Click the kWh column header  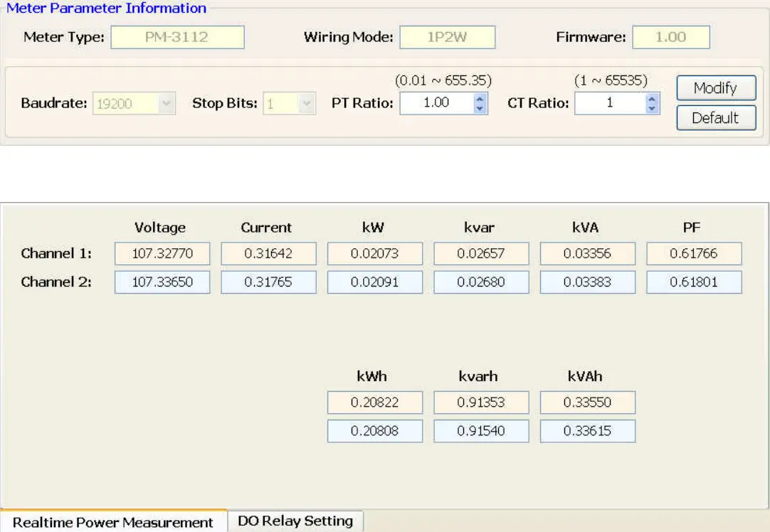coord(371,376)
